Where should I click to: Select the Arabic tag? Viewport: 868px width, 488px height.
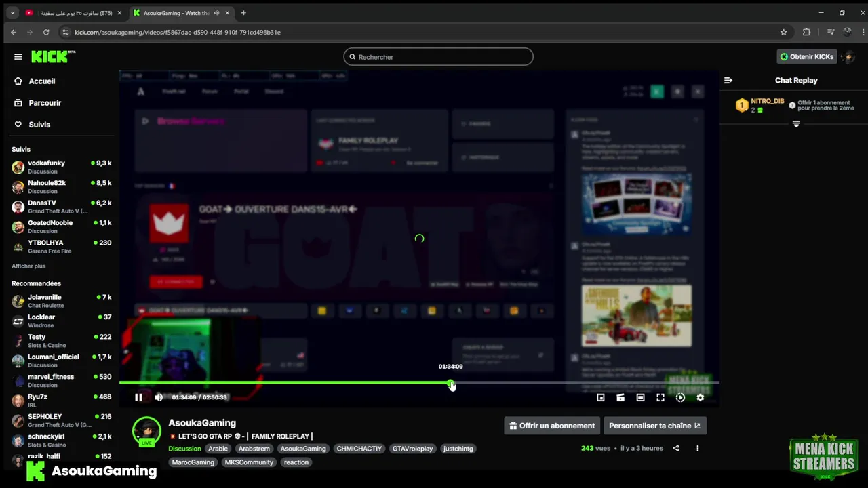click(x=218, y=449)
